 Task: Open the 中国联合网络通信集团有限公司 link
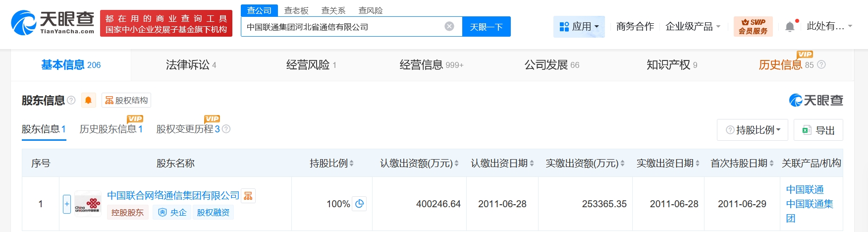click(x=173, y=195)
